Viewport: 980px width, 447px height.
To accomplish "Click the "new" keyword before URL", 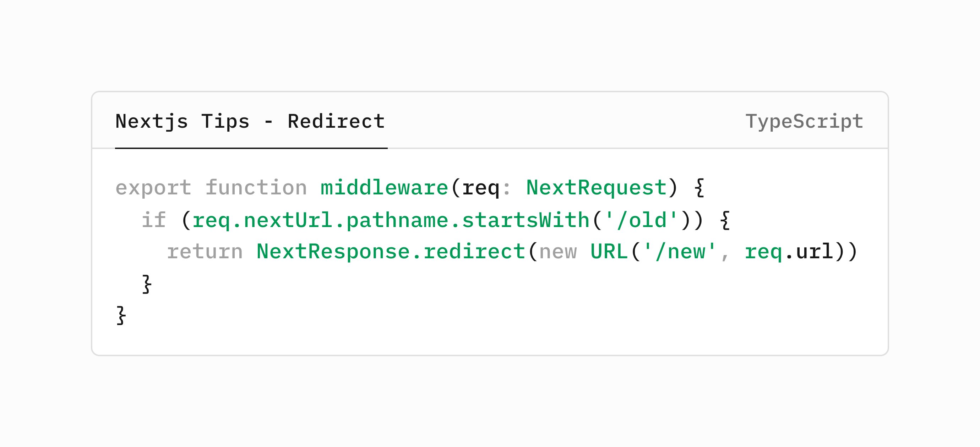I will pyautogui.click(x=557, y=252).
